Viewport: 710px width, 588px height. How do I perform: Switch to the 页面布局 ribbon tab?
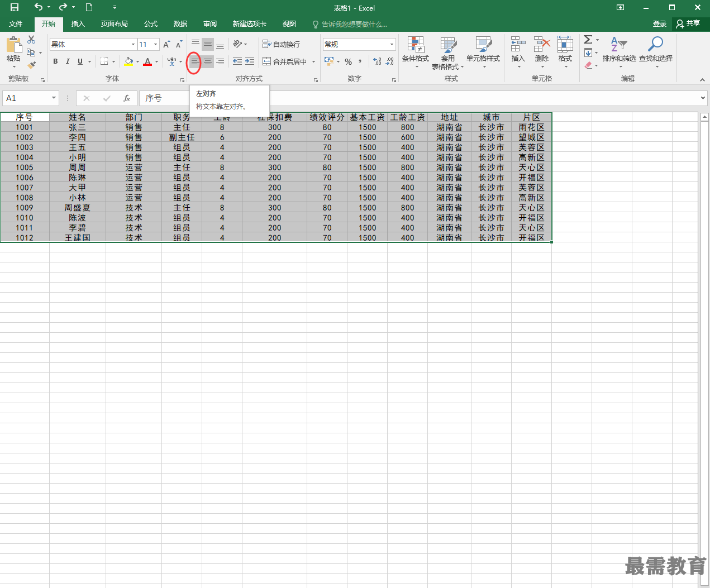[x=115, y=24]
